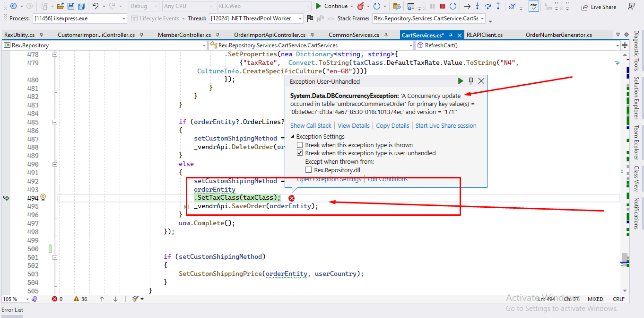This screenshot has height=318, width=644.
Task: Open the Thread .NET ThreadPool Worker dropdown
Action: [256, 18]
